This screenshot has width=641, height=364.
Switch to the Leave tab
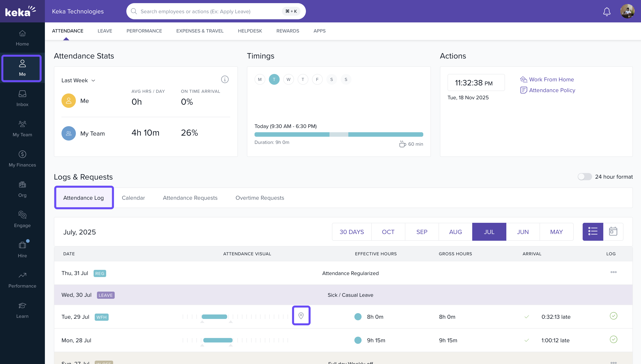[105, 31]
